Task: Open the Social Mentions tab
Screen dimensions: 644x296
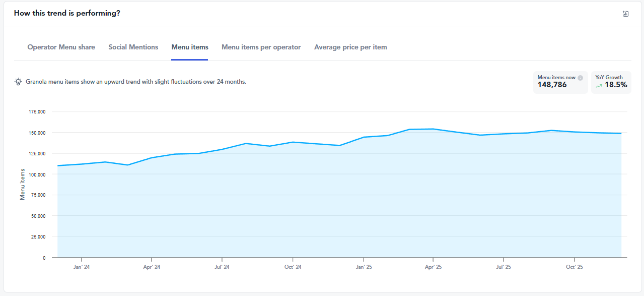Action: (133, 47)
